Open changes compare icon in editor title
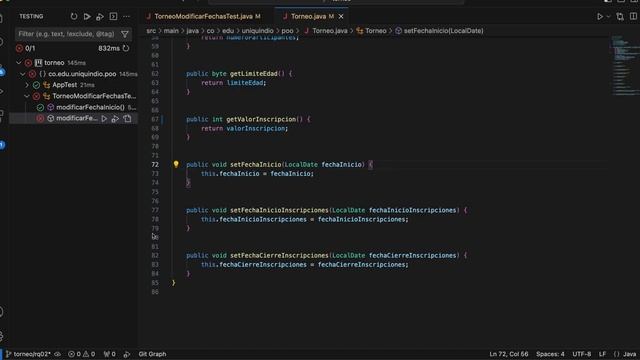640x360 pixels. (x=620, y=17)
